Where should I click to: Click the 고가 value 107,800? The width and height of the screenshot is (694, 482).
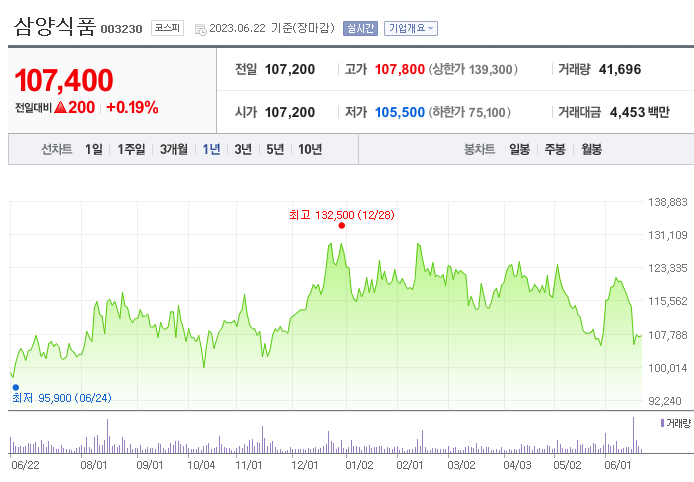[400, 69]
